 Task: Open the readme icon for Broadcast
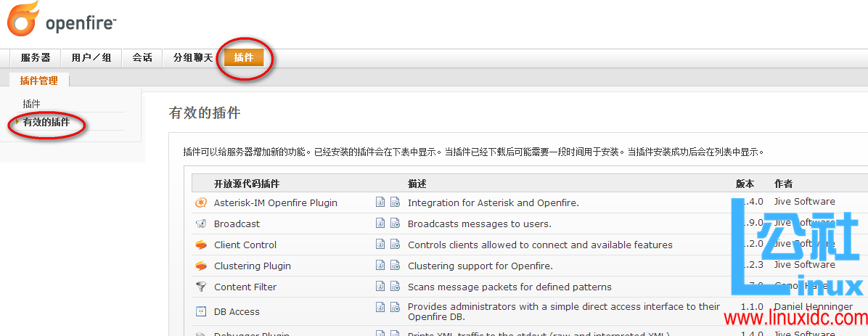(x=380, y=223)
